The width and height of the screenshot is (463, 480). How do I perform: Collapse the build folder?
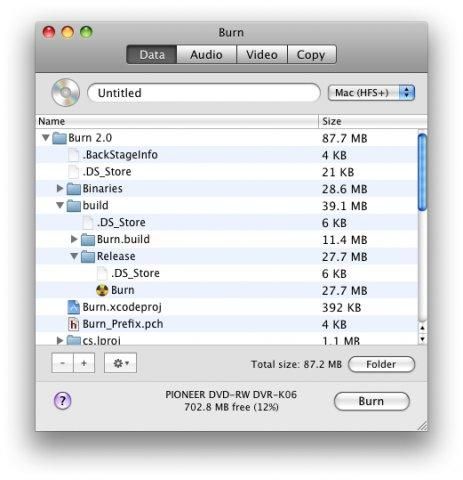[60, 205]
